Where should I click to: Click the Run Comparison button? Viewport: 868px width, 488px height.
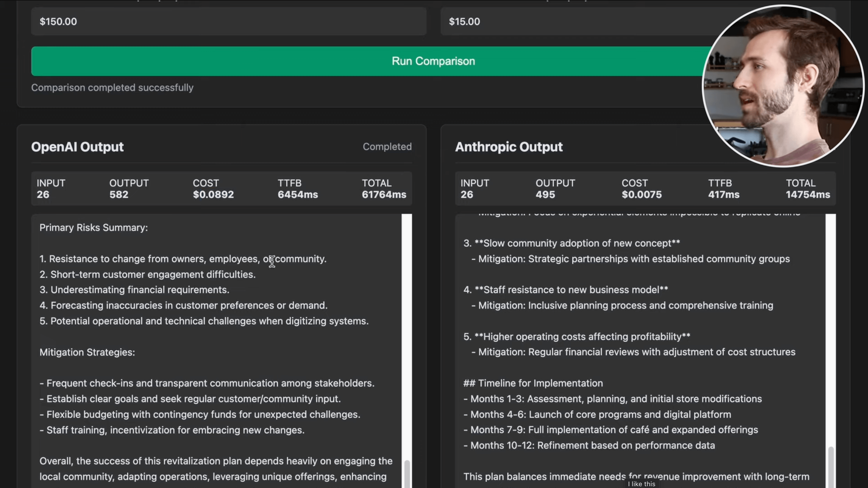[433, 61]
